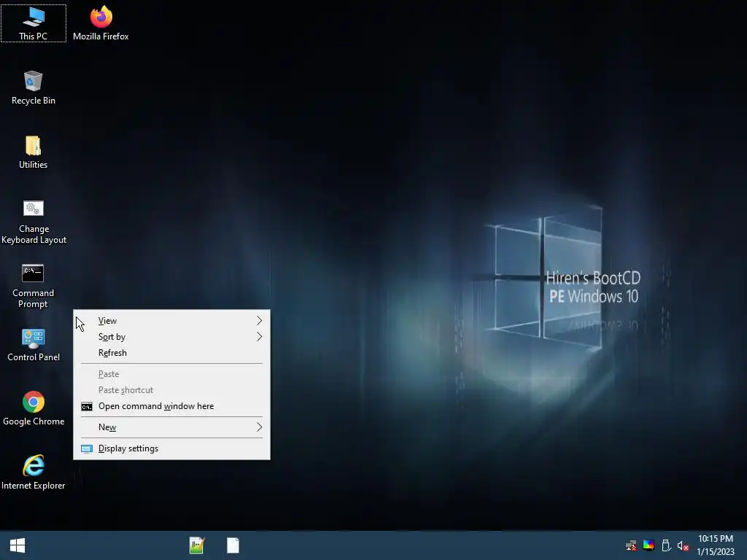The image size is (747, 560).
Task: Open the blank document taskbar icon
Action: click(233, 545)
